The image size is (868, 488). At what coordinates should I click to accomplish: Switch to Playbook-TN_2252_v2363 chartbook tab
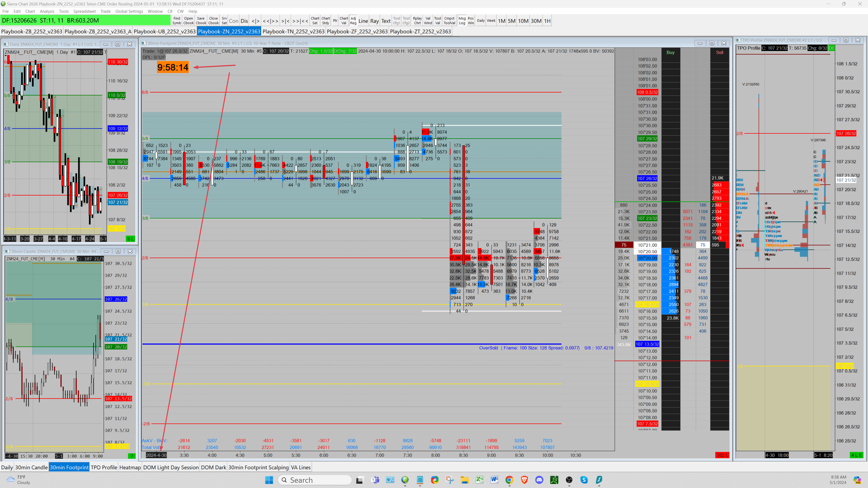293,31
